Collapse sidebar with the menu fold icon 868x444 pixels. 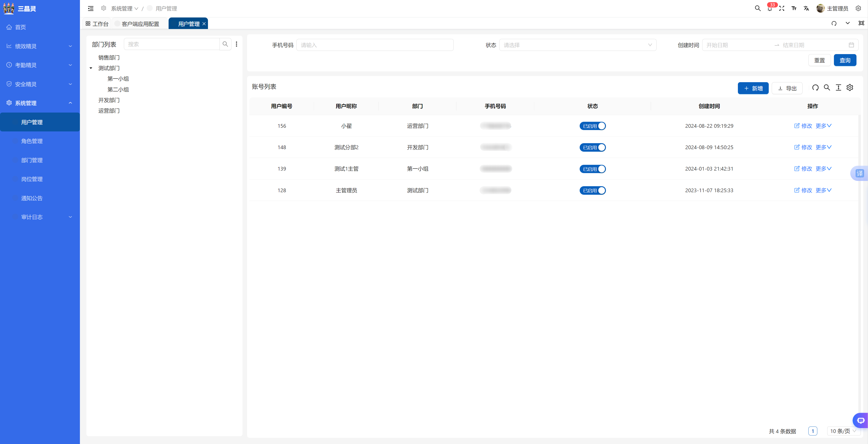91,9
